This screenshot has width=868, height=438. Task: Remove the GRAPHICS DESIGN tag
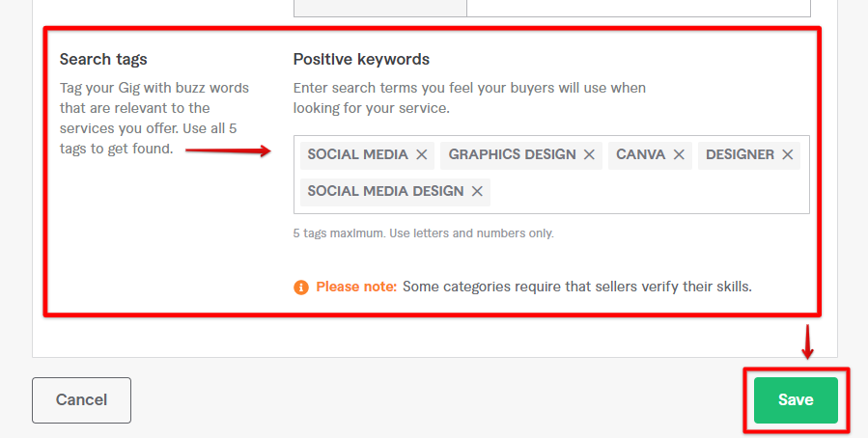(590, 155)
